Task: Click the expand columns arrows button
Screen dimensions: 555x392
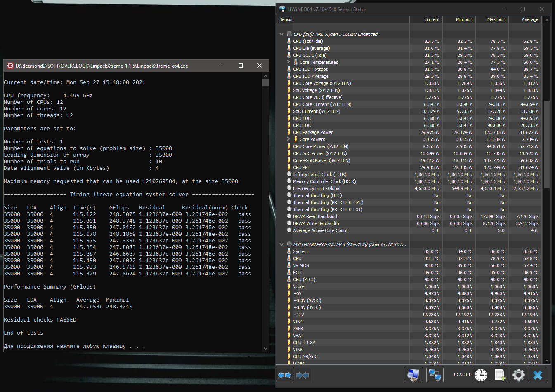Action: tap(285, 375)
